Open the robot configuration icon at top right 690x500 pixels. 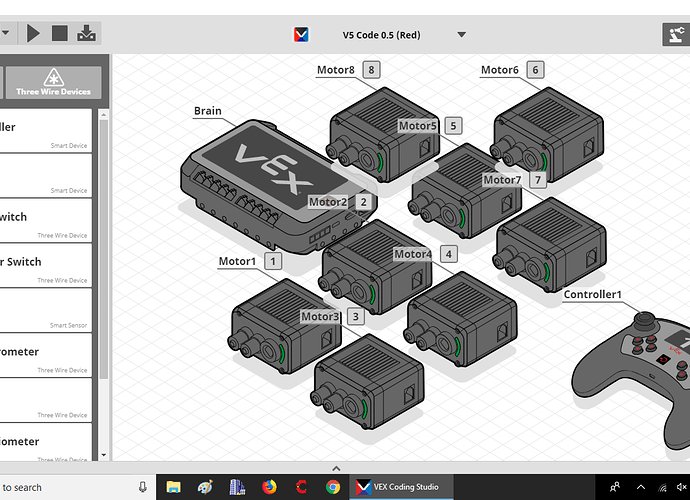point(676,35)
